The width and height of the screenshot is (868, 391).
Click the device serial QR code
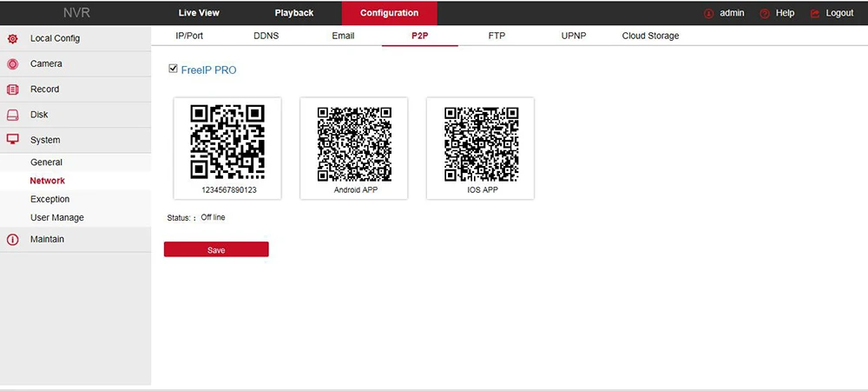(227, 142)
